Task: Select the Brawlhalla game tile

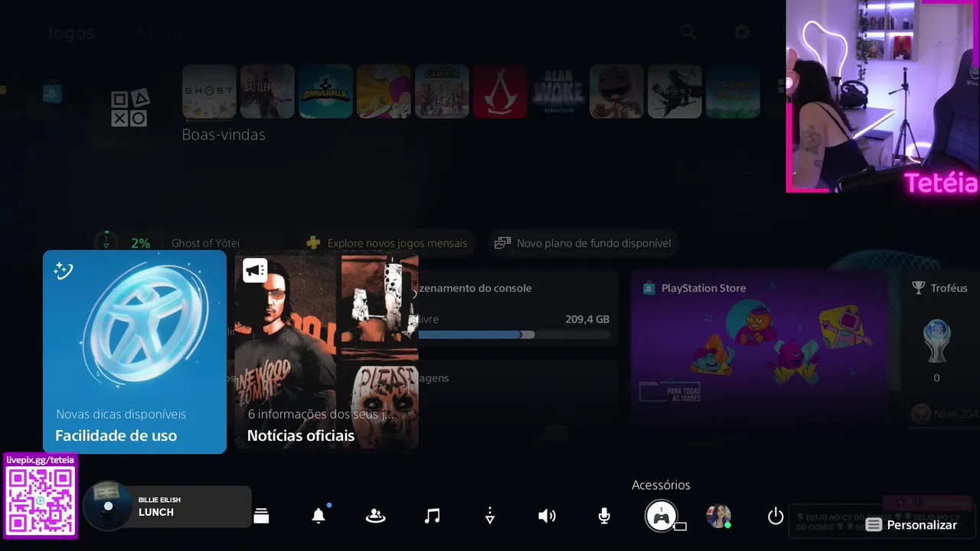Action: coord(325,91)
